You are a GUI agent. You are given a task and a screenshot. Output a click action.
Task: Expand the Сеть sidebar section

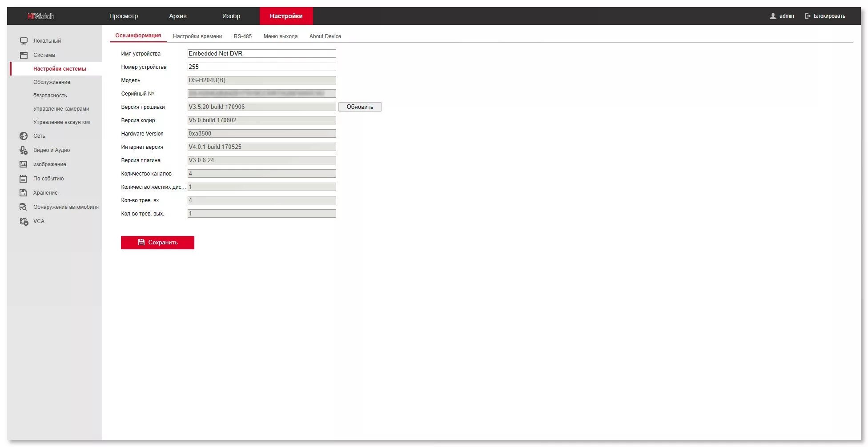coord(39,136)
